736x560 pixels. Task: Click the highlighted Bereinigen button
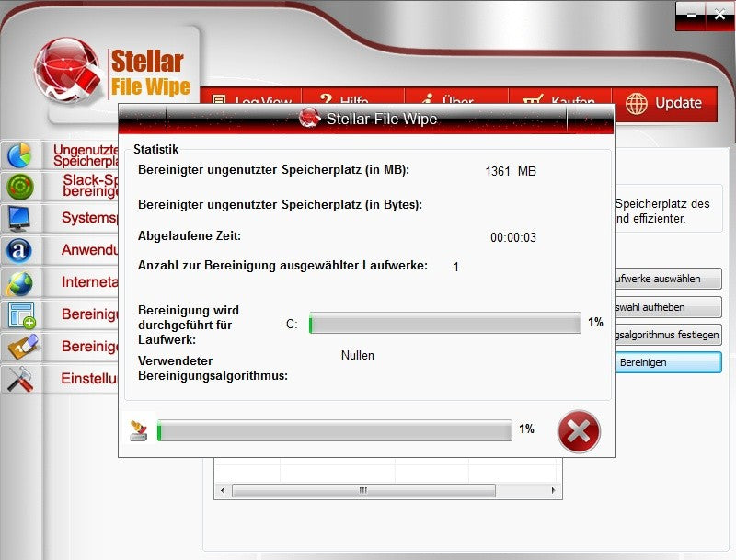tap(669, 362)
